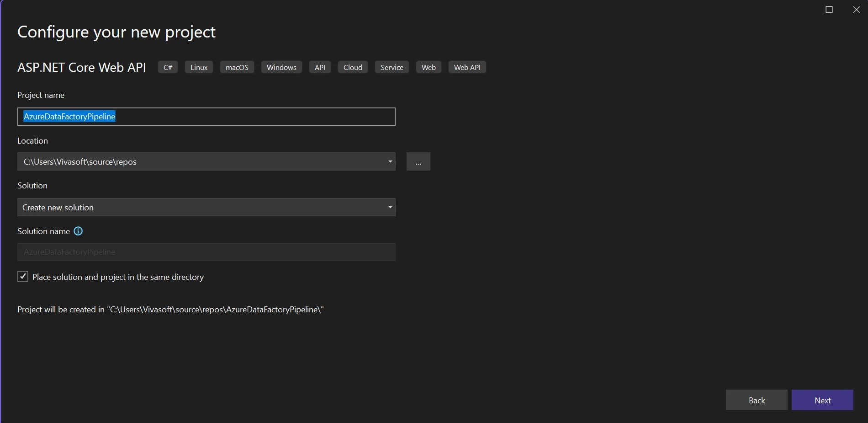Click the Solution label above the dropdown
Viewport: 868px width, 423px height.
(32, 186)
